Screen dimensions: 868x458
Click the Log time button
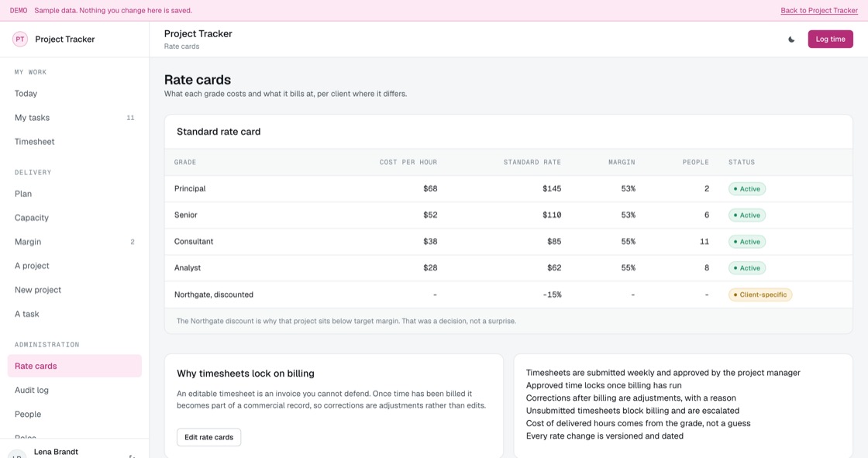pos(830,40)
